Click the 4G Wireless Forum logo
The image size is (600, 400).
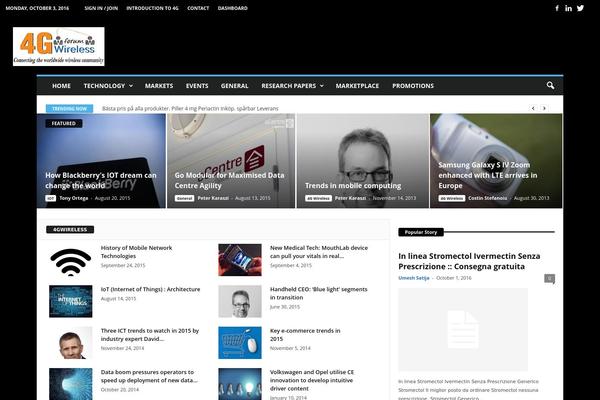pyautogui.click(x=59, y=46)
